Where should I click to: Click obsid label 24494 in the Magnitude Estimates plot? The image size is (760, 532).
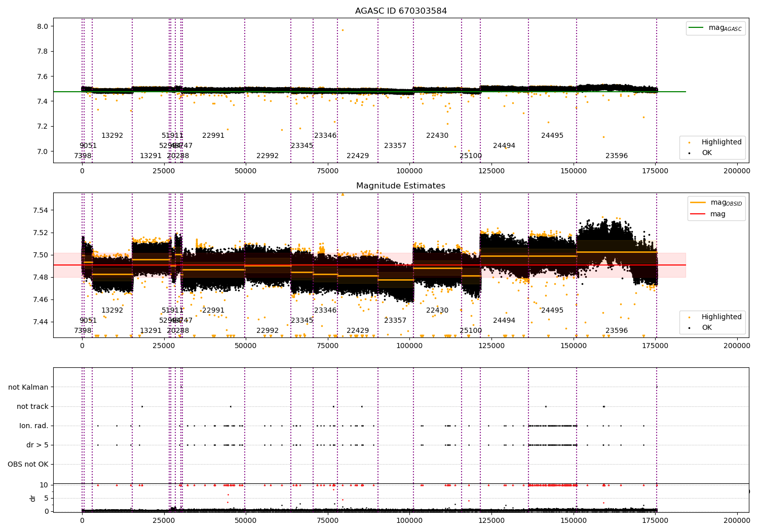[504, 321]
